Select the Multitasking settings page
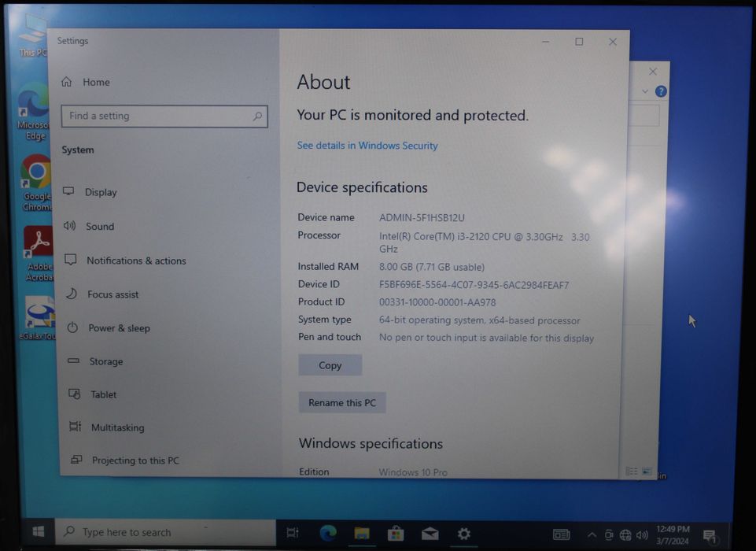 [x=107, y=427]
